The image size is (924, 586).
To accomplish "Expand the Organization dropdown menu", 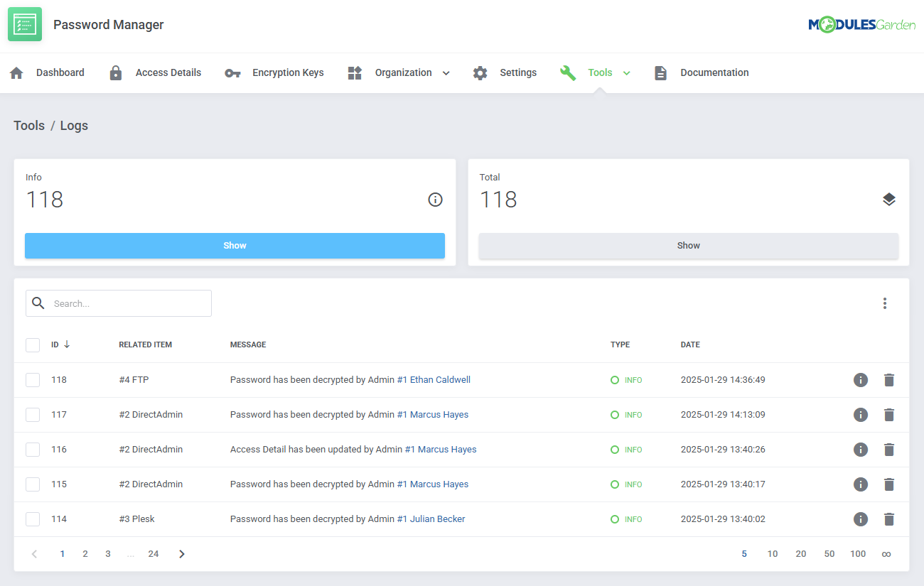I will (x=446, y=73).
